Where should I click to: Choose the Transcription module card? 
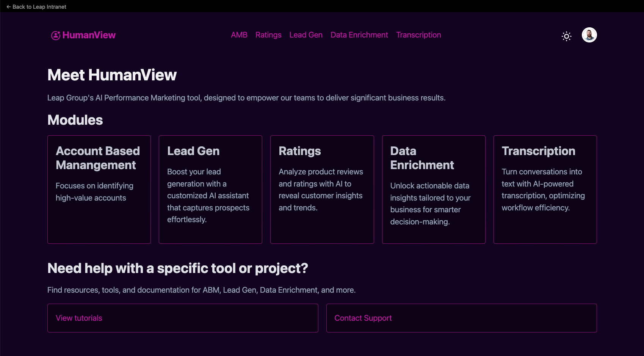545,189
